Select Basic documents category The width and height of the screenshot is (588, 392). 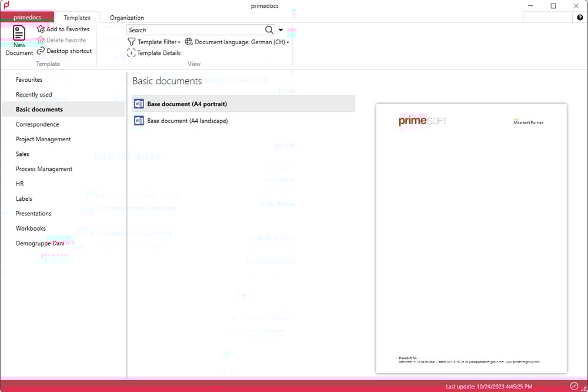tap(64, 109)
